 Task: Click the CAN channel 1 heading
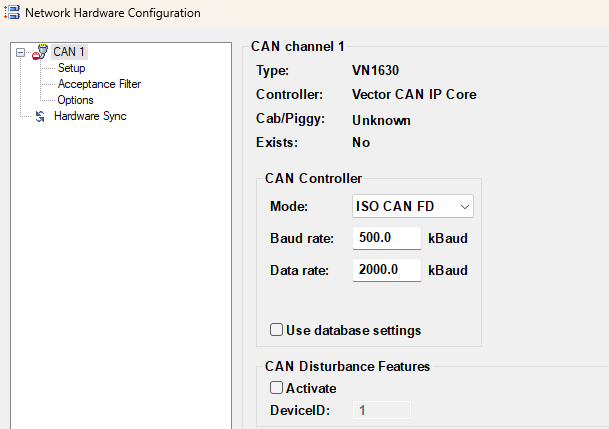tap(298, 47)
